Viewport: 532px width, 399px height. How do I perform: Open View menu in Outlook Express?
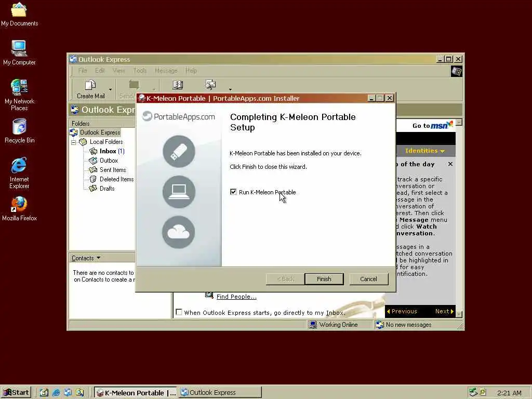click(119, 71)
